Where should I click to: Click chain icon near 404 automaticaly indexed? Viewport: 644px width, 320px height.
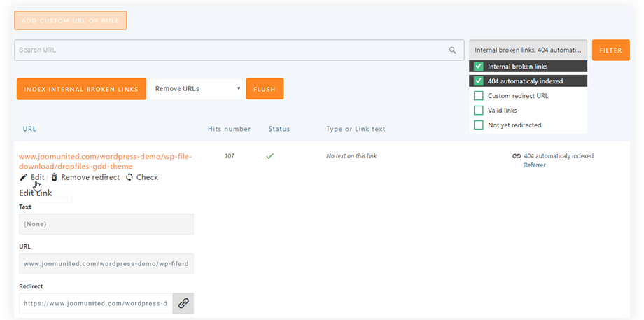click(517, 156)
